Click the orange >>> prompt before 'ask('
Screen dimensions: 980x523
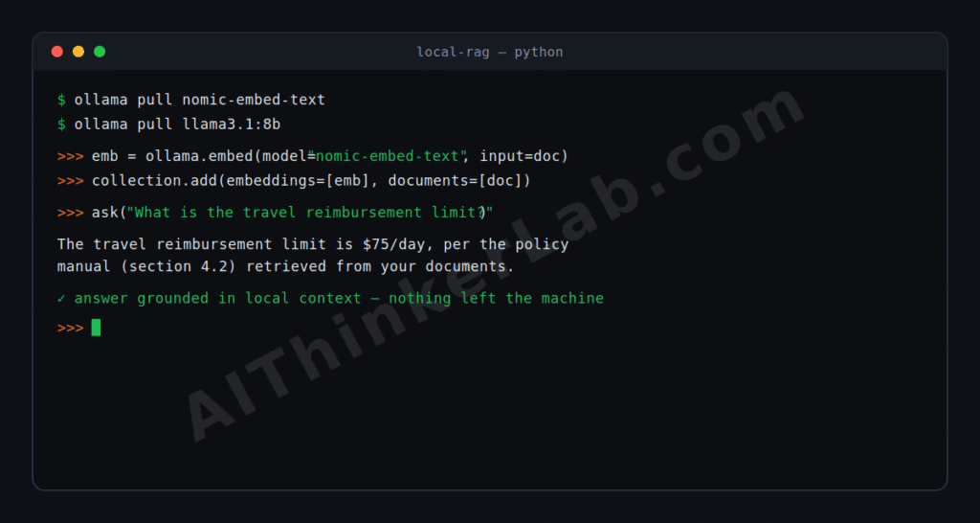(70, 212)
